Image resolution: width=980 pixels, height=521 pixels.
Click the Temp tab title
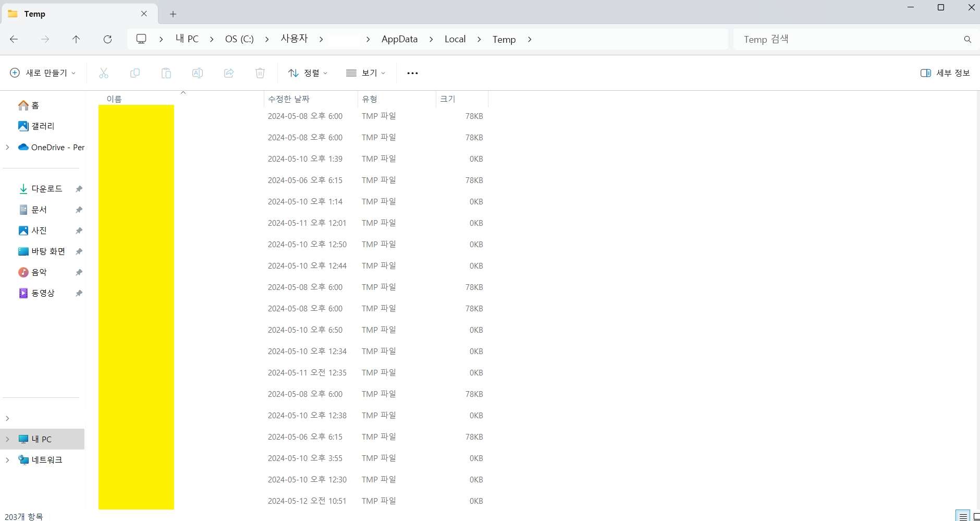tap(34, 14)
